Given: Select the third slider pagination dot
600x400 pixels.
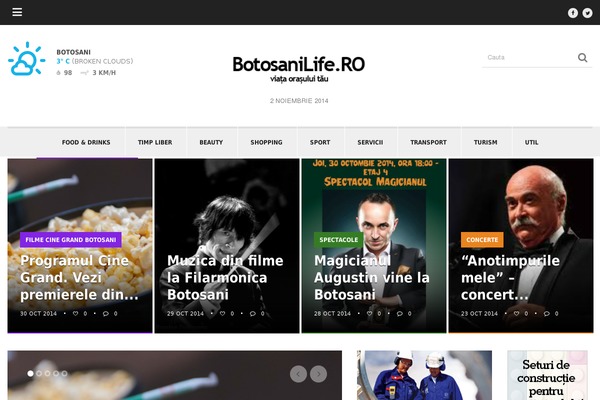Looking at the screenshot, I should pos(47,373).
